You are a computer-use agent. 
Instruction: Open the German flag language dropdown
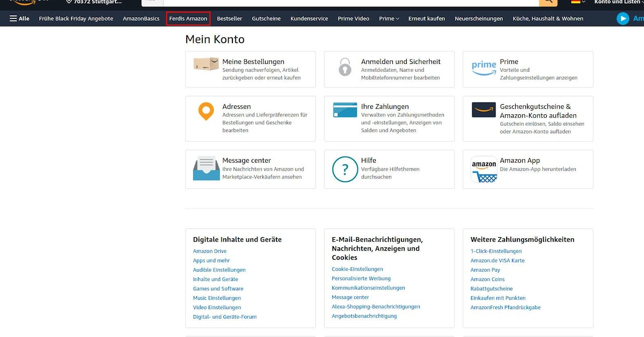(579, 2)
